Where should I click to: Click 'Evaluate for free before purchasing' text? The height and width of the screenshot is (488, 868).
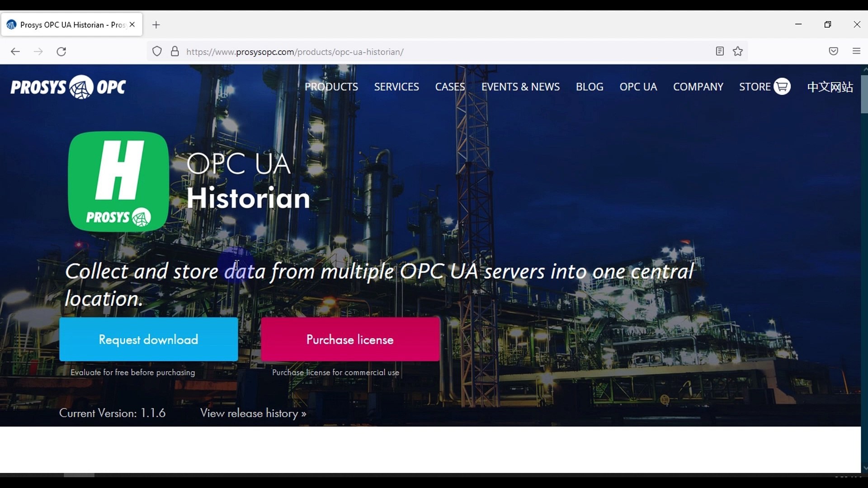point(133,373)
